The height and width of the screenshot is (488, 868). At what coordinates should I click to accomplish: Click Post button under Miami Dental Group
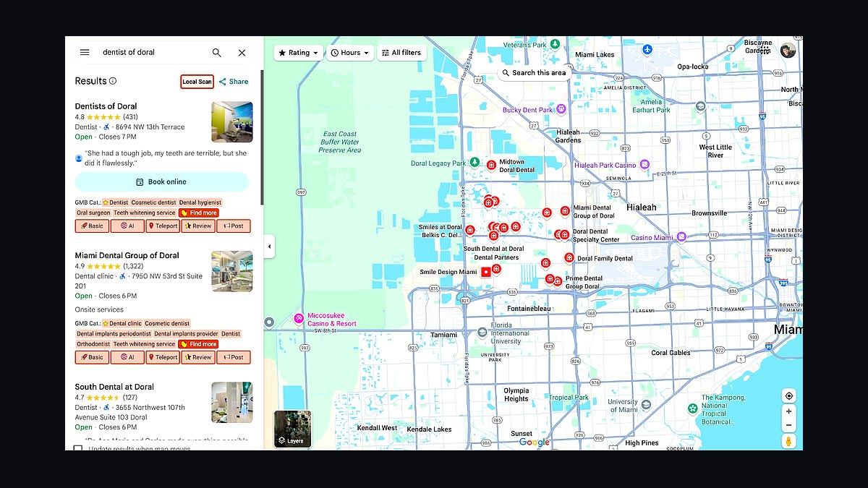coord(233,357)
